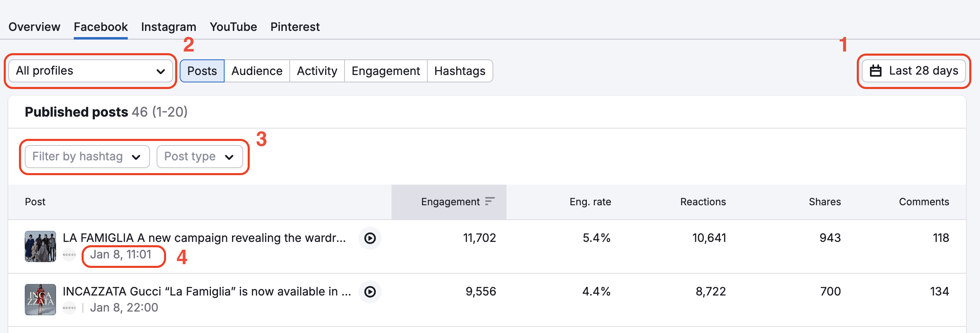Expand the All profiles dropdown

pyautogui.click(x=91, y=71)
